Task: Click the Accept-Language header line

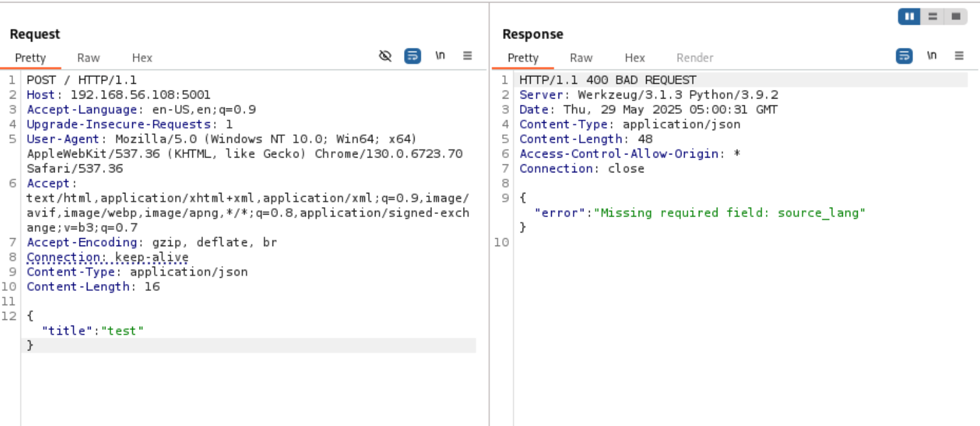Action: 141,110
